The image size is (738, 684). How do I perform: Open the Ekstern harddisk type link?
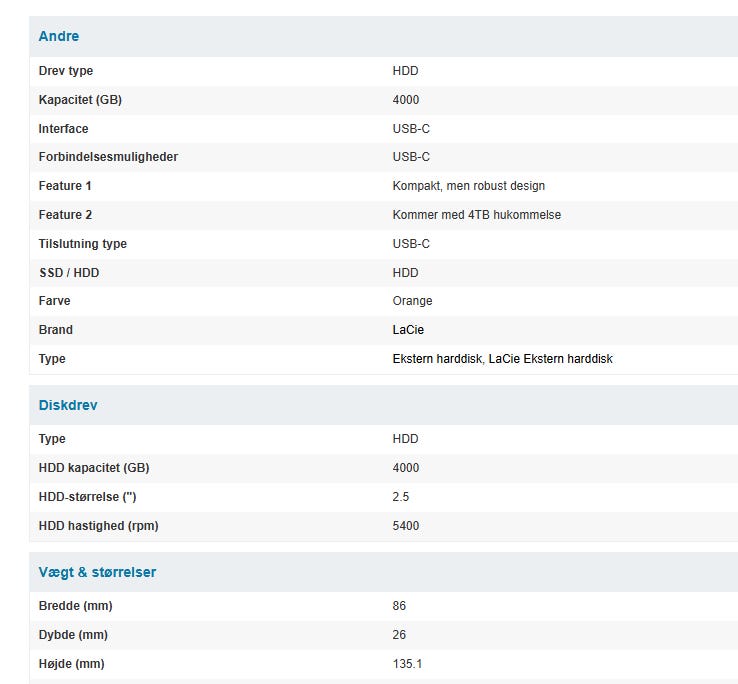pyautogui.click(x=438, y=359)
